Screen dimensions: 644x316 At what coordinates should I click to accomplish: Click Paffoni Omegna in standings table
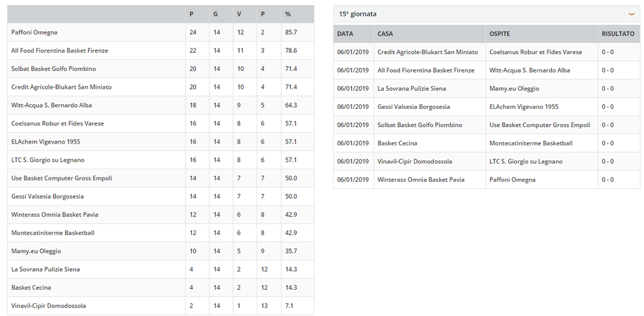click(x=35, y=32)
